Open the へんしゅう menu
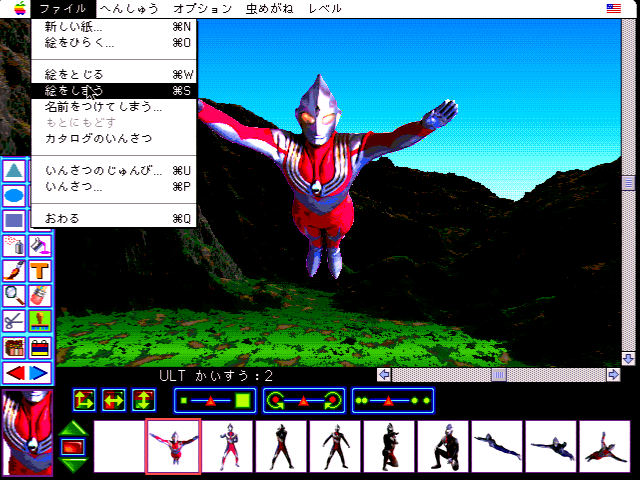 pyautogui.click(x=129, y=9)
